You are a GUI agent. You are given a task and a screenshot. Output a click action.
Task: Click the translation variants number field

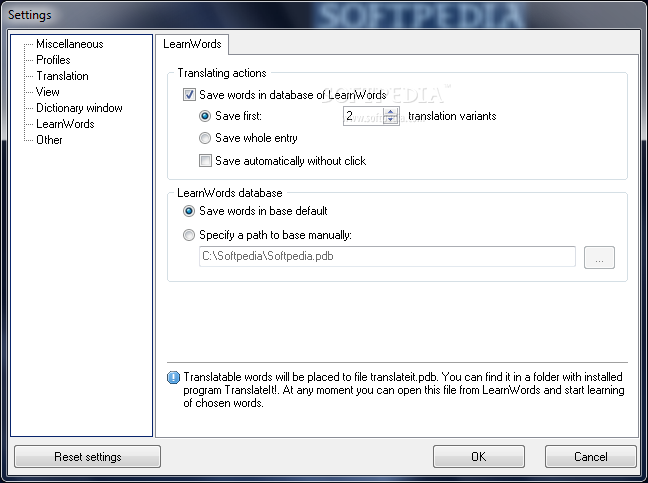click(x=363, y=116)
